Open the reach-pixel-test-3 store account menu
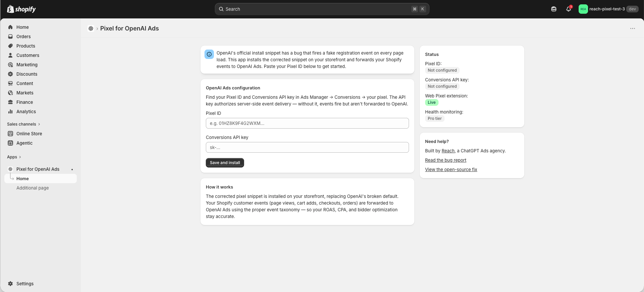The height and width of the screenshot is (292, 644). tap(608, 9)
